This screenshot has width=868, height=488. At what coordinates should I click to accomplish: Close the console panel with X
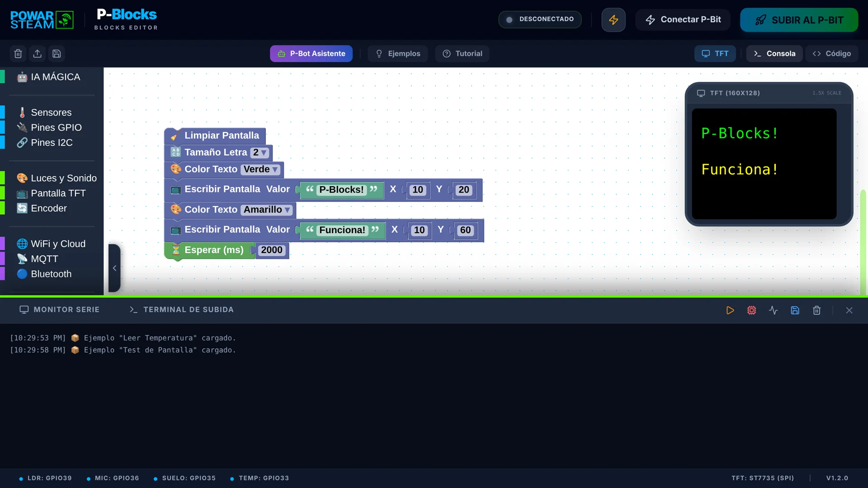(849, 310)
